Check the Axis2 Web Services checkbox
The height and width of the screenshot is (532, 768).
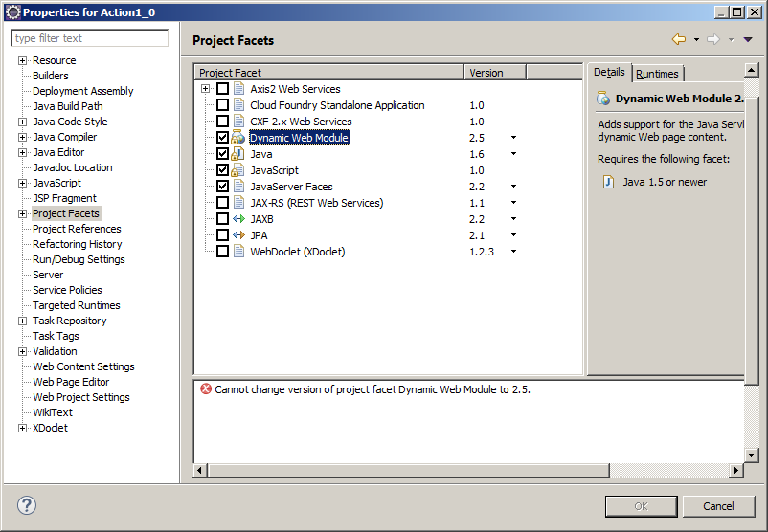(222, 89)
